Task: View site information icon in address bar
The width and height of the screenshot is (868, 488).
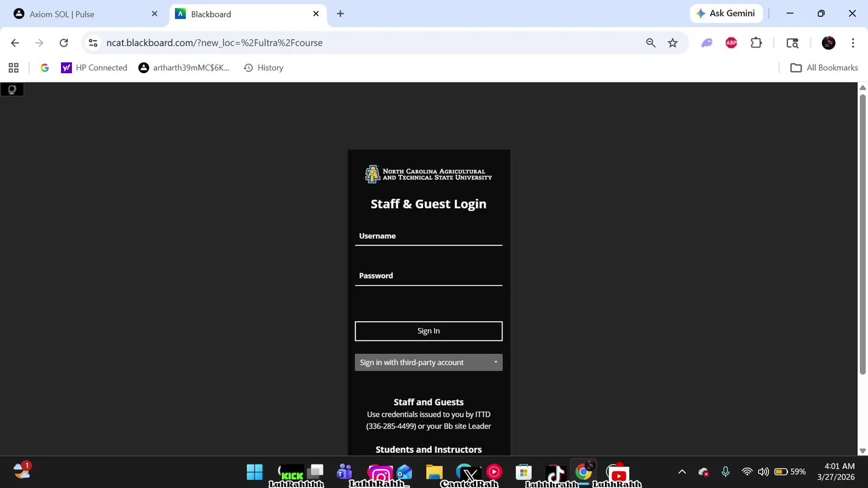Action: 94,43
